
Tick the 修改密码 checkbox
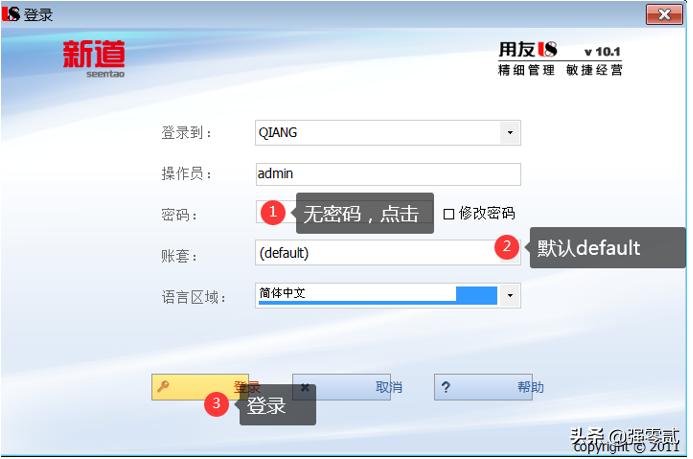(x=449, y=214)
